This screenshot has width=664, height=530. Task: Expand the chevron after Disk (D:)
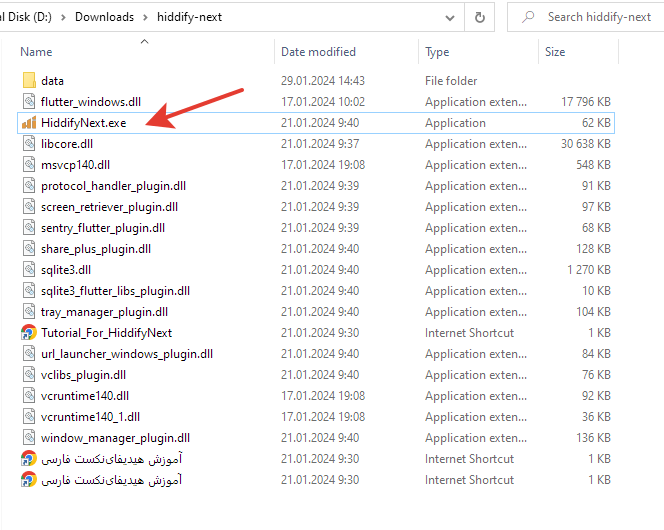63,17
